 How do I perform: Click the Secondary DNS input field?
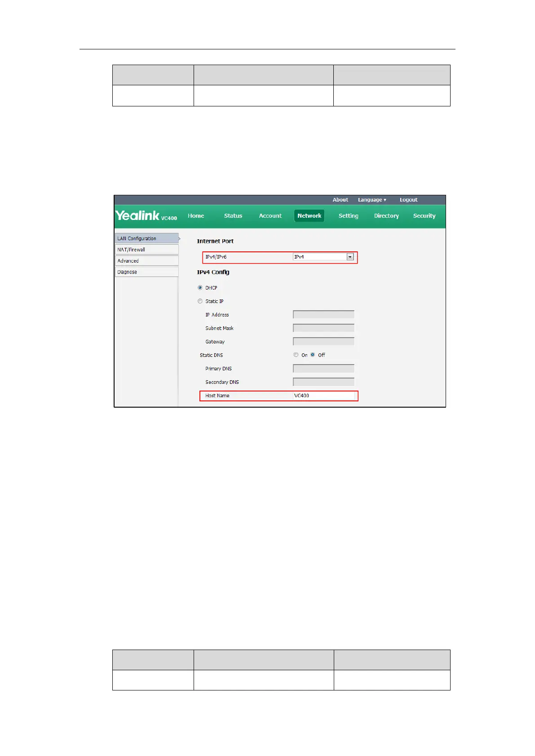[323, 382]
